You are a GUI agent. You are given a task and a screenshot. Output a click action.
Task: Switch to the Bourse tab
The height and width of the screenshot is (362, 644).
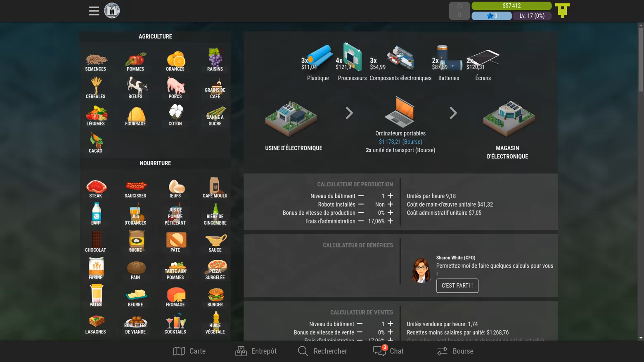(455, 351)
